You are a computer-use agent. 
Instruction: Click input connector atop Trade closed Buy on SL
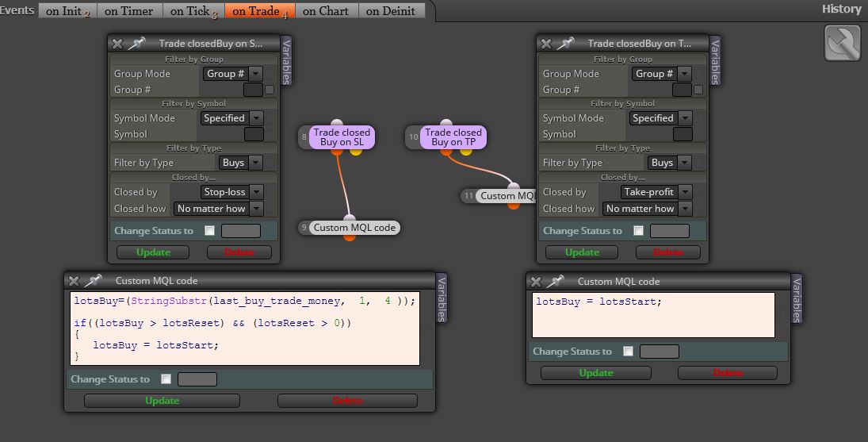337,123
